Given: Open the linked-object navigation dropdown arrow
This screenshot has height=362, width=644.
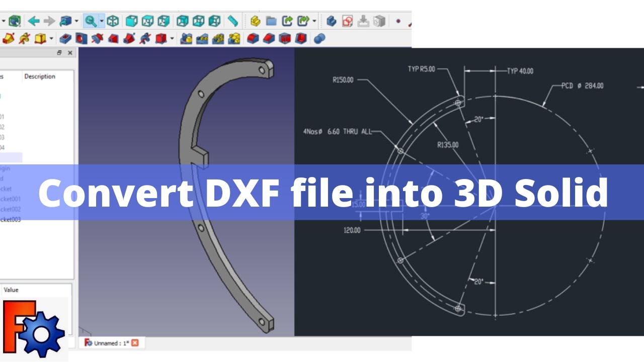Looking at the screenshot, I should pyautogui.click(x=76, y=21).
